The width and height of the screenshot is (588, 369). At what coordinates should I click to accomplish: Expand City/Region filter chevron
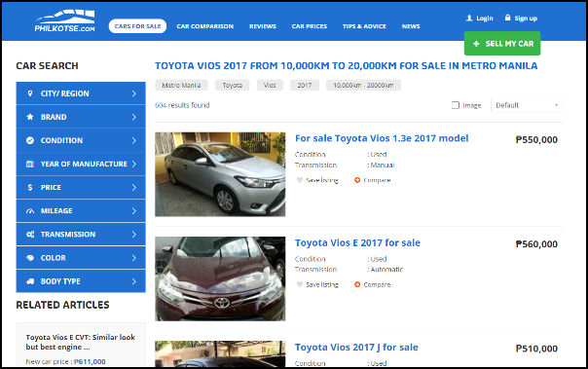click(x=134, y=93)
